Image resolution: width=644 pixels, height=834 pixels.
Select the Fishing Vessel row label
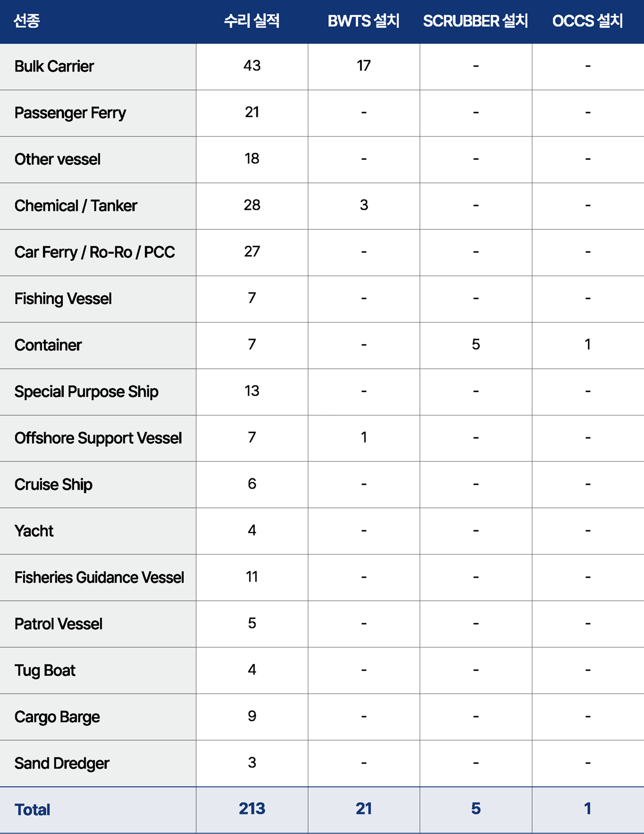coord(63,298)
